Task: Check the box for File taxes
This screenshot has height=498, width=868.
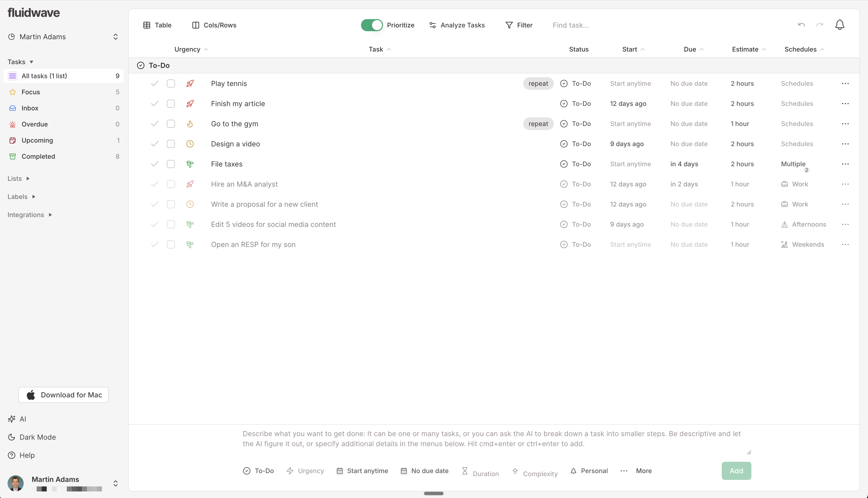Action: (x=171, y=164)
